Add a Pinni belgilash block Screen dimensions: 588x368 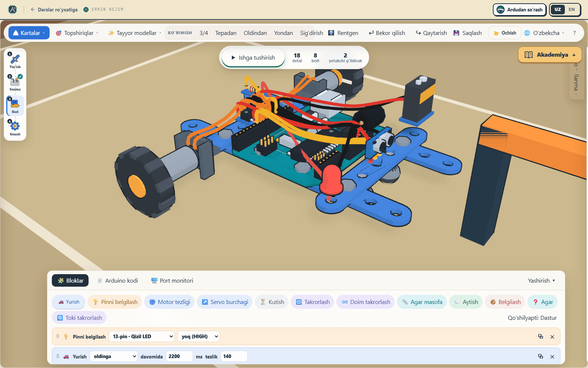coord(115,302)
